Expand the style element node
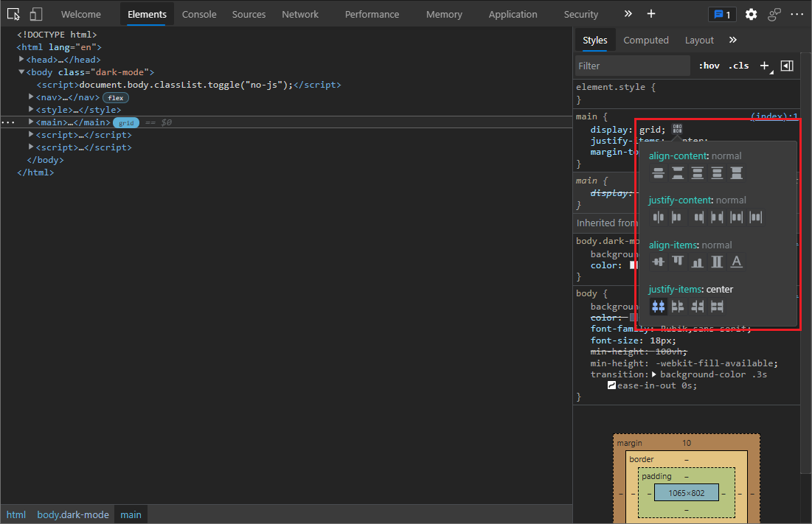This screenshot has width=812, height=524. click(x=30, y=109)
